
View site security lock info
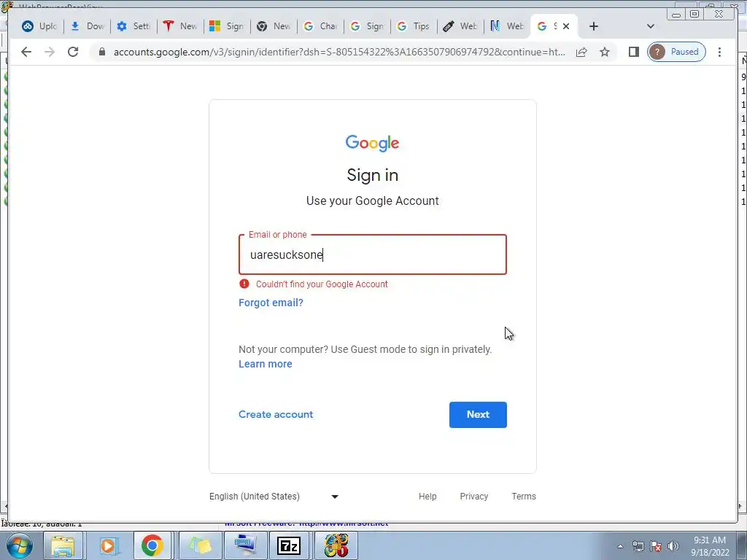[101, 52]
